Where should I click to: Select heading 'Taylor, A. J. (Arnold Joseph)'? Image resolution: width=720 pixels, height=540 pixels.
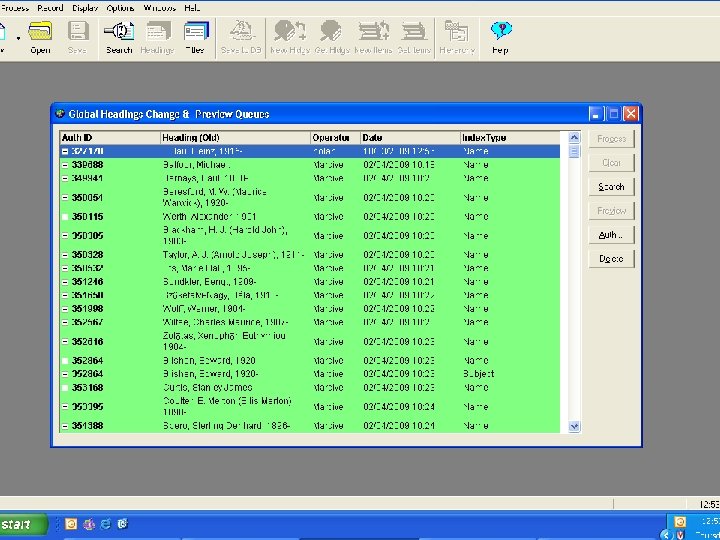(233, 255)
